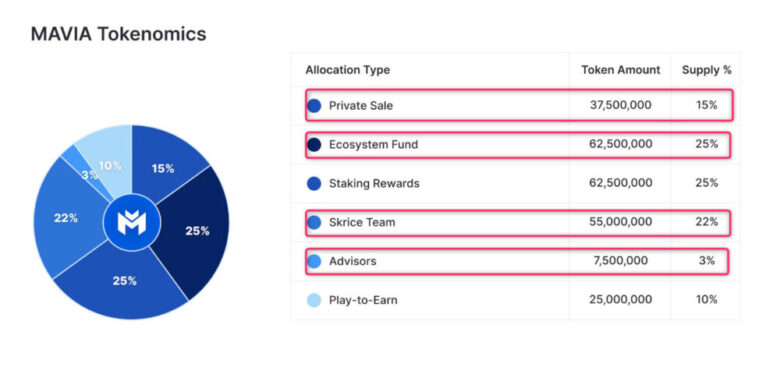Click the Skrice Team legend dot
The height and width of the screenshot is (374, 780).
coord(314,222)
